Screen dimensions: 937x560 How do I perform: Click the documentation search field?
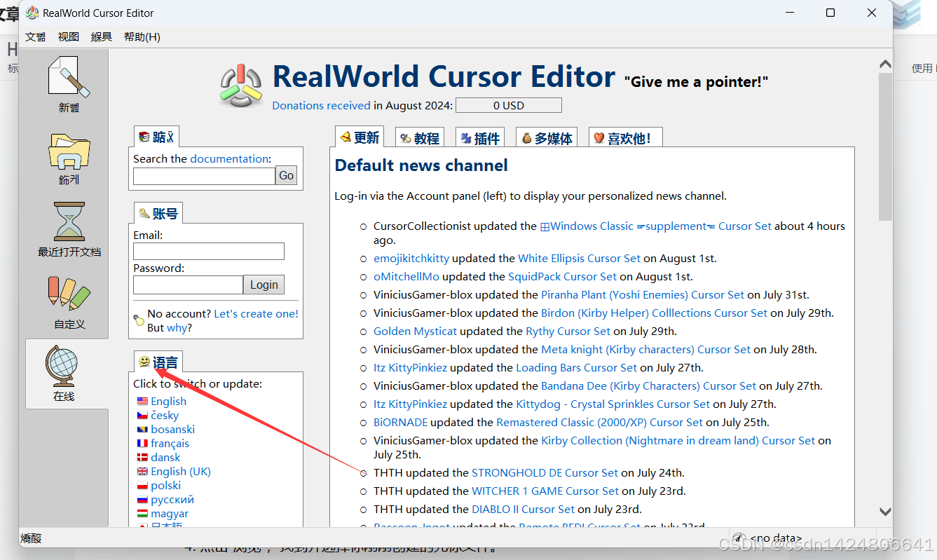pyautogui.click(x=204, y=176)
